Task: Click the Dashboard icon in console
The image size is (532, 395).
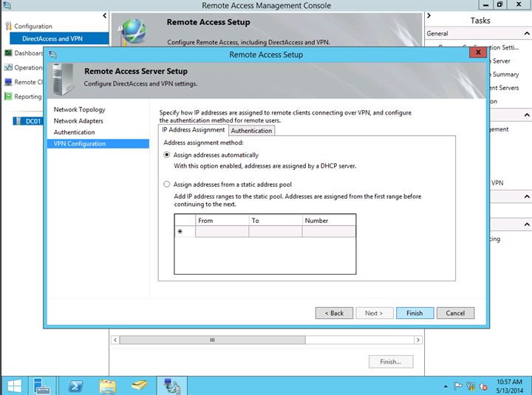Action: 8,53
